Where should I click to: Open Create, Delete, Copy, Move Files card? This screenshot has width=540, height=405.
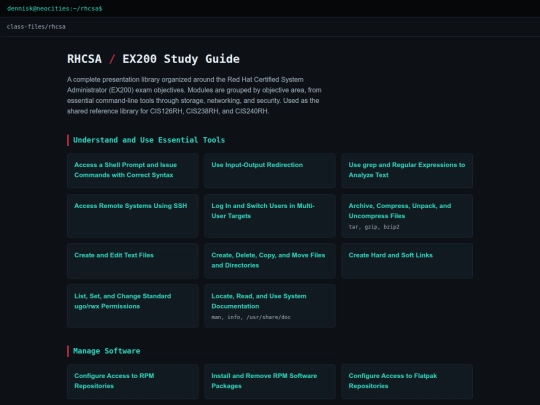[x=270, y=261]
